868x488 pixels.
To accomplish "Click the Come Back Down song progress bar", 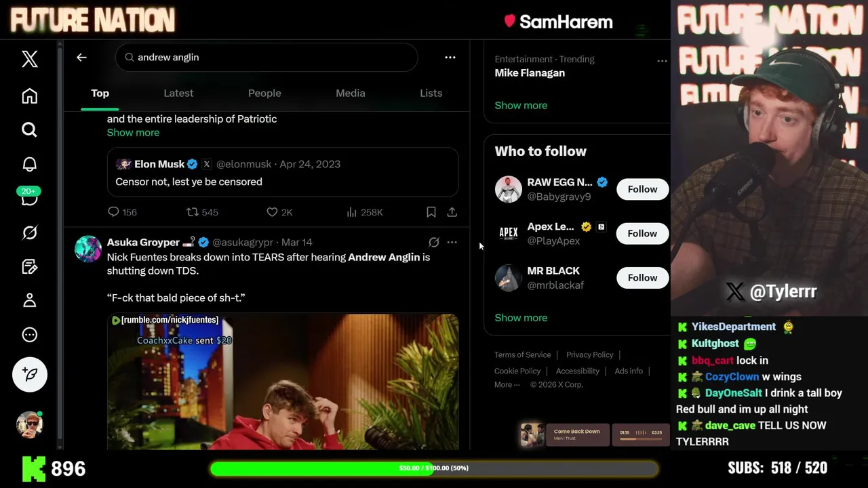I will (x=641, y=439).
